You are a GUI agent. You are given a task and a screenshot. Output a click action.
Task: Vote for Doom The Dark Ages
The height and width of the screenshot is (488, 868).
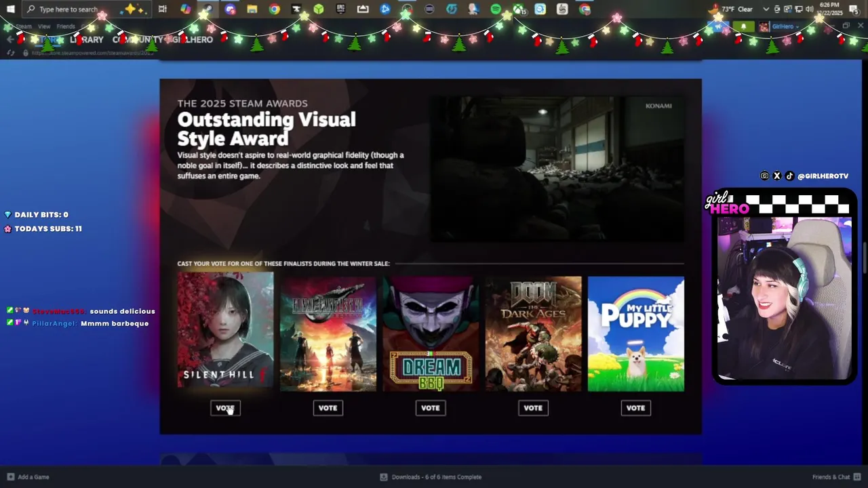(533, 408)
